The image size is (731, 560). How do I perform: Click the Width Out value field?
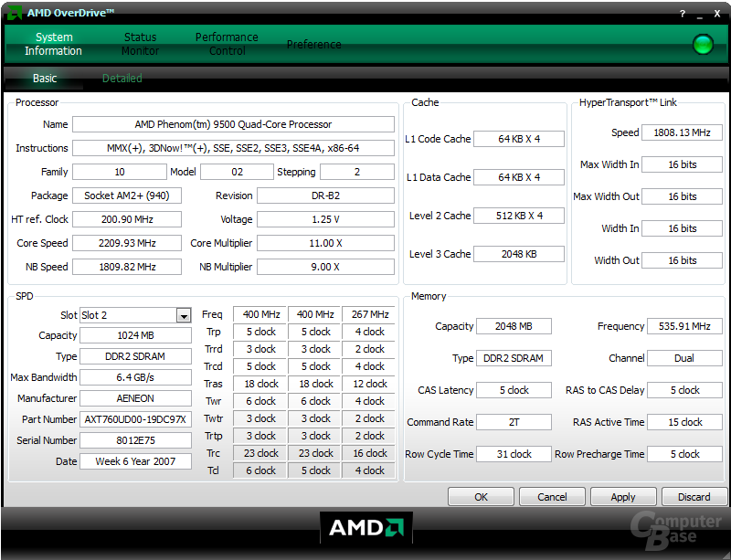click(x=682, y=260)
